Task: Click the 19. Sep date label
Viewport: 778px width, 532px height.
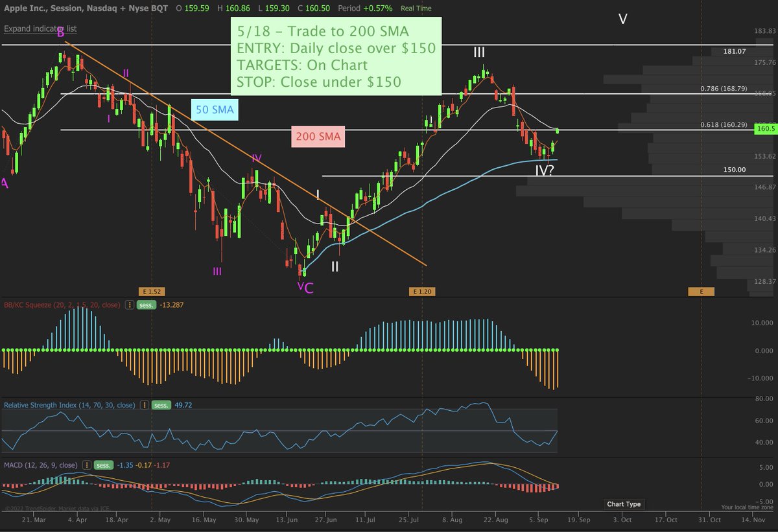Action: 580,520
